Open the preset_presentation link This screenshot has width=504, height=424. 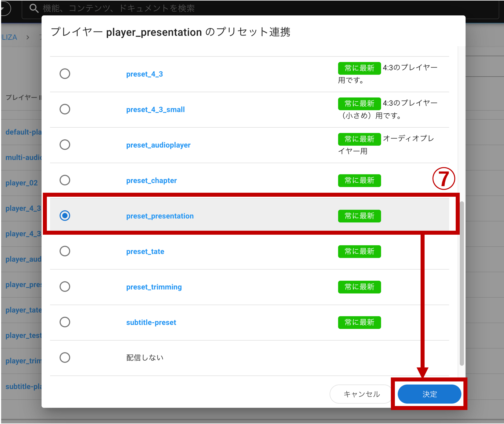pos(160,216)
